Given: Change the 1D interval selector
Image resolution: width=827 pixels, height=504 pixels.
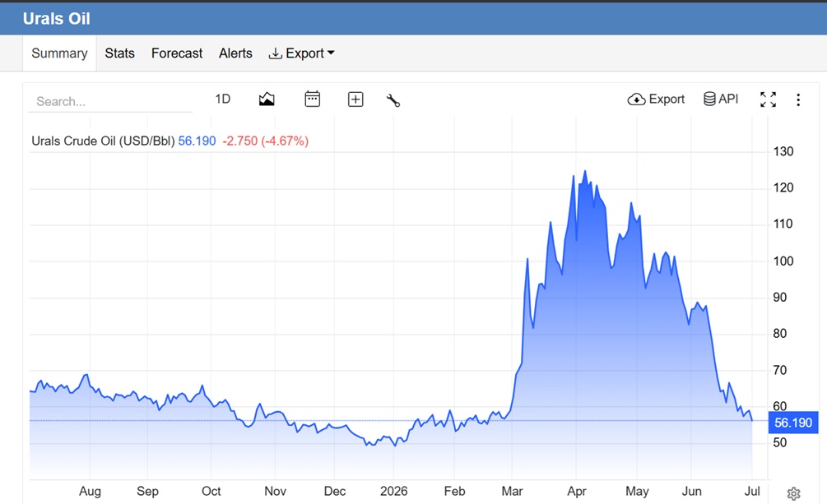Looking at the screenshot, I should click(x=222, y=99).
